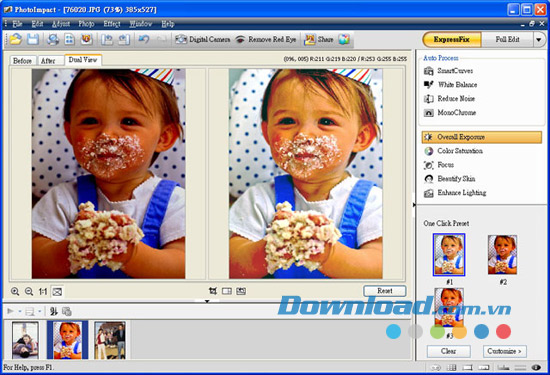Select Color Saturation adjustment
The width and height of the screenshot is (550, 375).
[453, 151]
